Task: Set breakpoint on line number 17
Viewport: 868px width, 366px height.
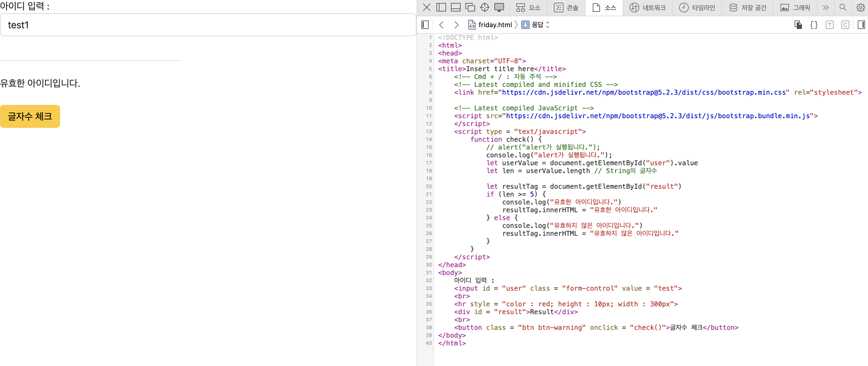Action: click(x=429, y=163)
